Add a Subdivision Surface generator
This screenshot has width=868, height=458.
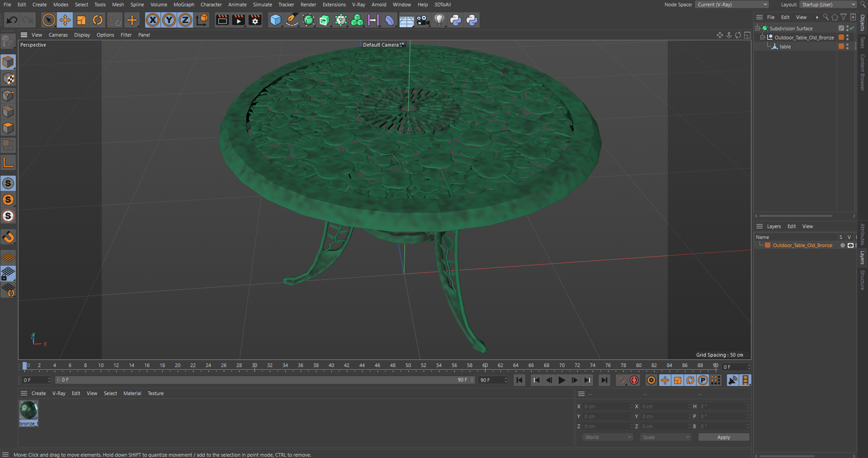(308, 20)
